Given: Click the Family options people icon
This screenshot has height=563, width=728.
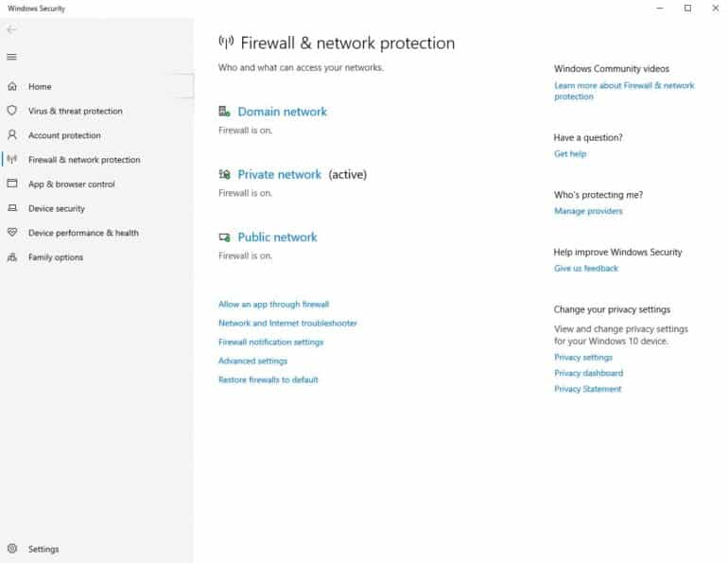Looking at the screenshot, I should 11,257.
